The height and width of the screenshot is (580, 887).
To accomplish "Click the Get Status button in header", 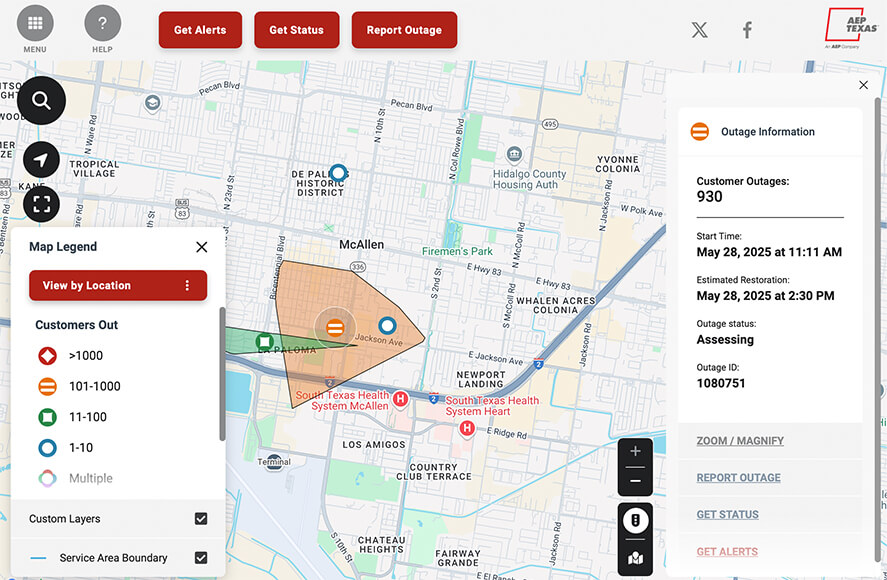I will 296,30.
